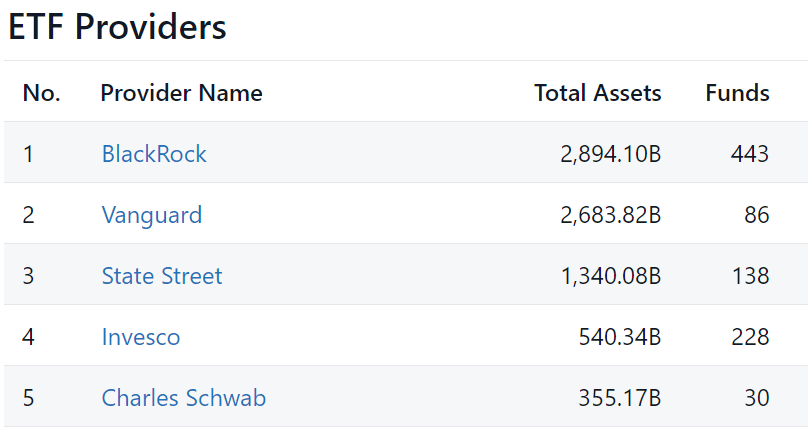Click the State Street link

162,276
